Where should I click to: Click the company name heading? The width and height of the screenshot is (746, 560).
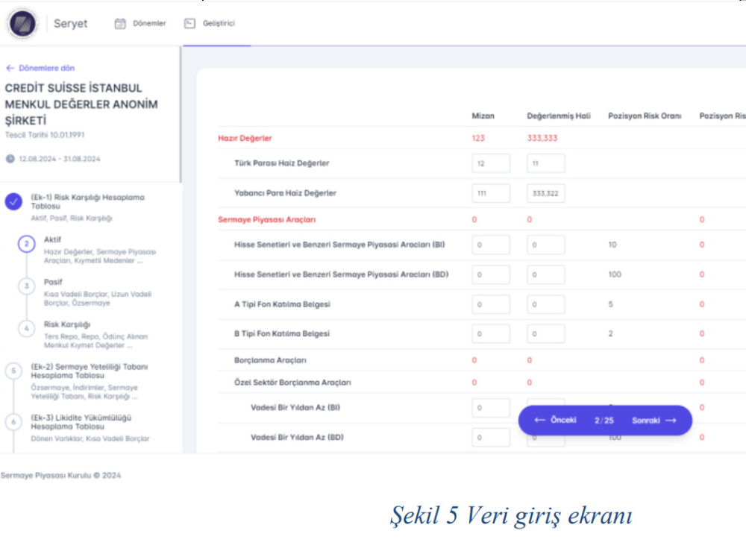coord(81,104)
